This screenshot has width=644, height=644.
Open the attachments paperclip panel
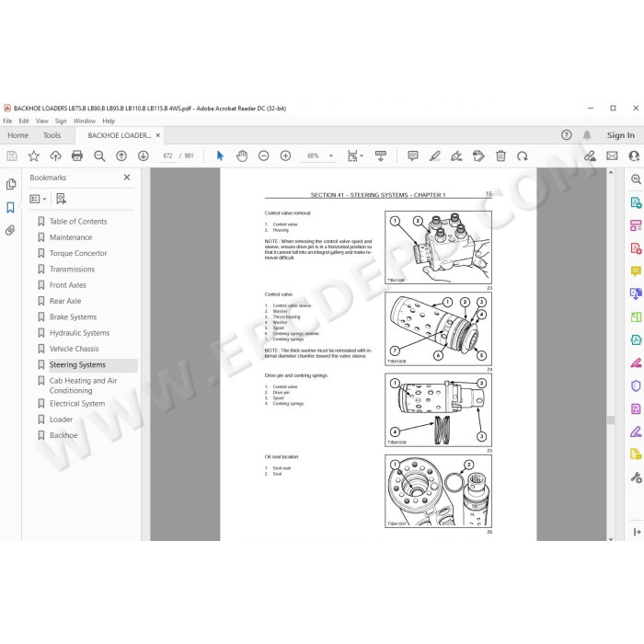(x=11, y=230)
